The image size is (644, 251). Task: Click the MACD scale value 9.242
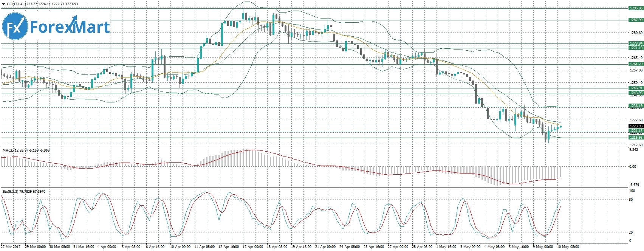tap(633, 150)
